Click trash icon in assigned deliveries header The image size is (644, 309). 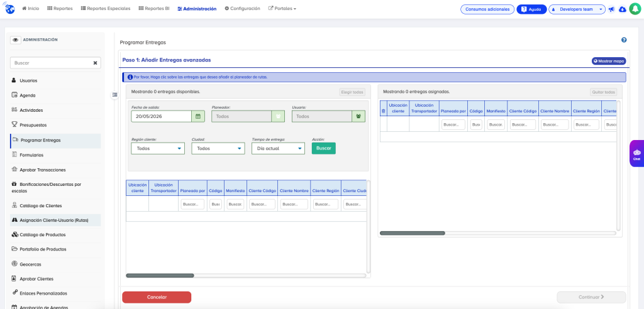[384, 111]
